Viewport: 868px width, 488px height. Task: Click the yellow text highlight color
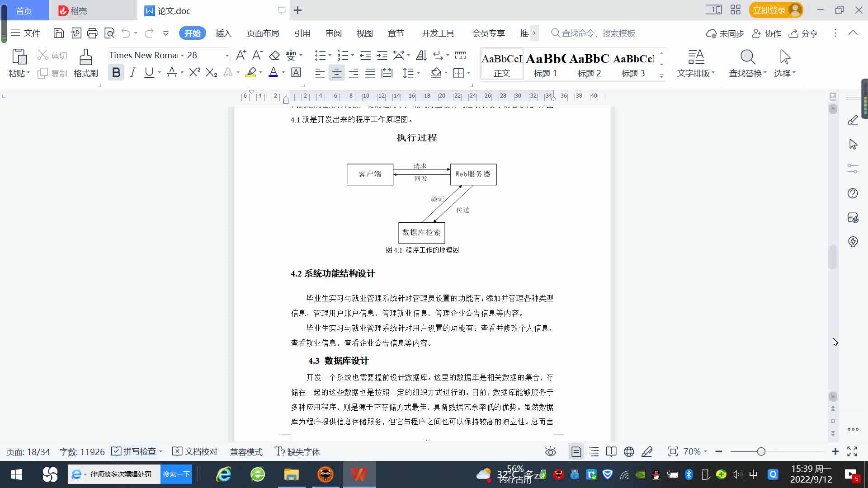[251, 72]
